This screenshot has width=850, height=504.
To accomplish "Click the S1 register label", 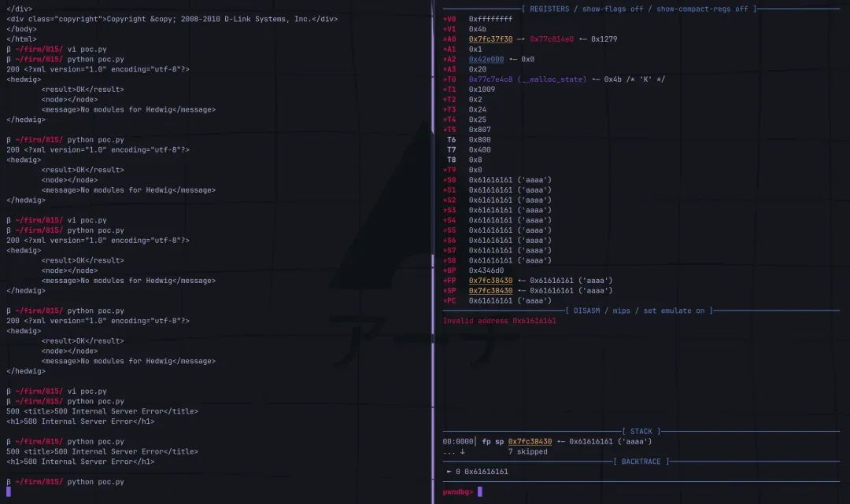I will pyautogui.click(x=450, y=190).
